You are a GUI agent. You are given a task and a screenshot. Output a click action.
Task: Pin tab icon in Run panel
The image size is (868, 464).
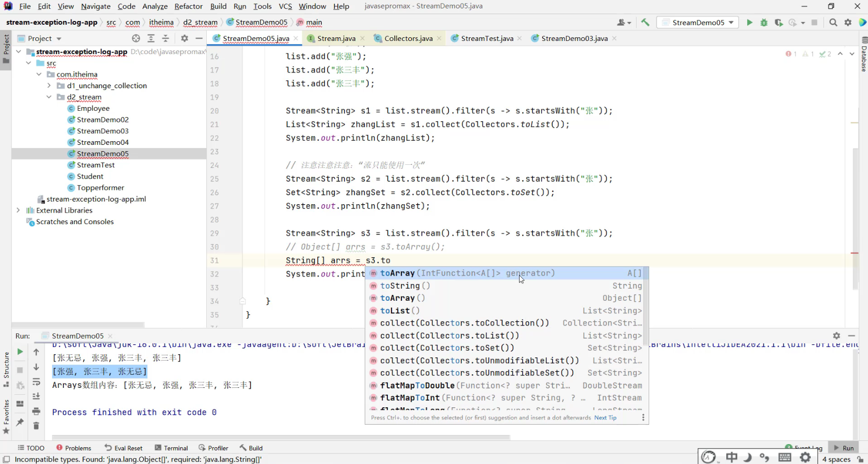point(20,423)
